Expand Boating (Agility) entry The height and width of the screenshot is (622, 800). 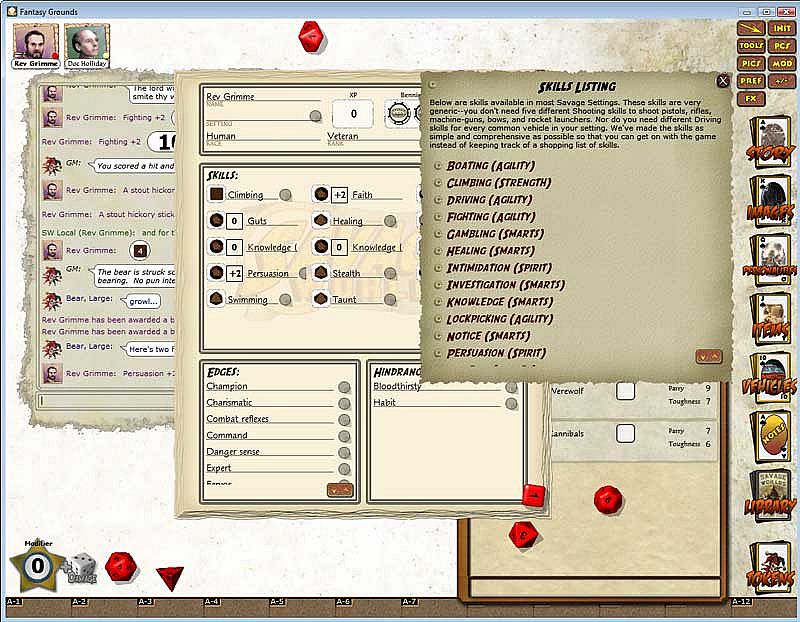click(x=437, y=166)
